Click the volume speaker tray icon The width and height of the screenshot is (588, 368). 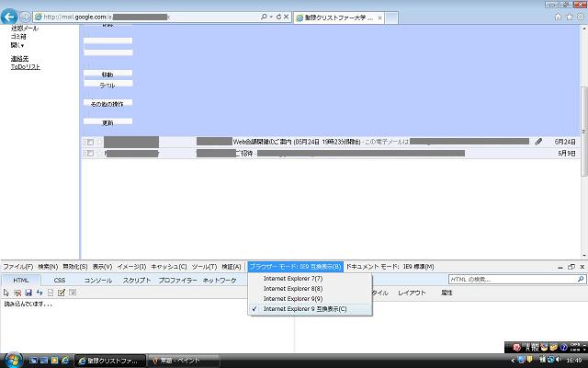(x=559, y=360)
